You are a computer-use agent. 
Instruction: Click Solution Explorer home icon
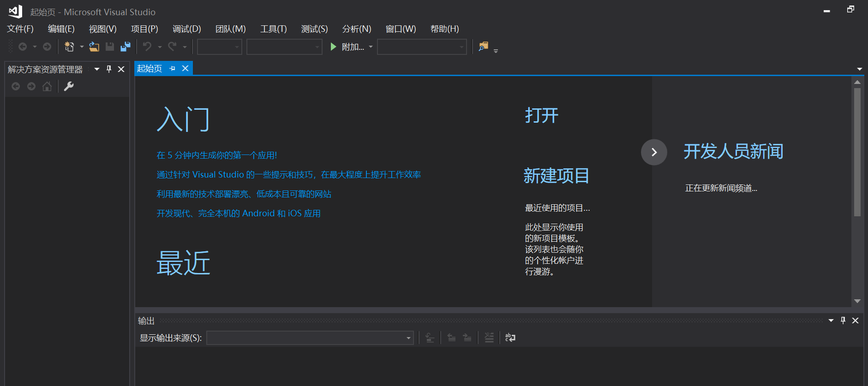pyautogui.click(x=47, y=86)
